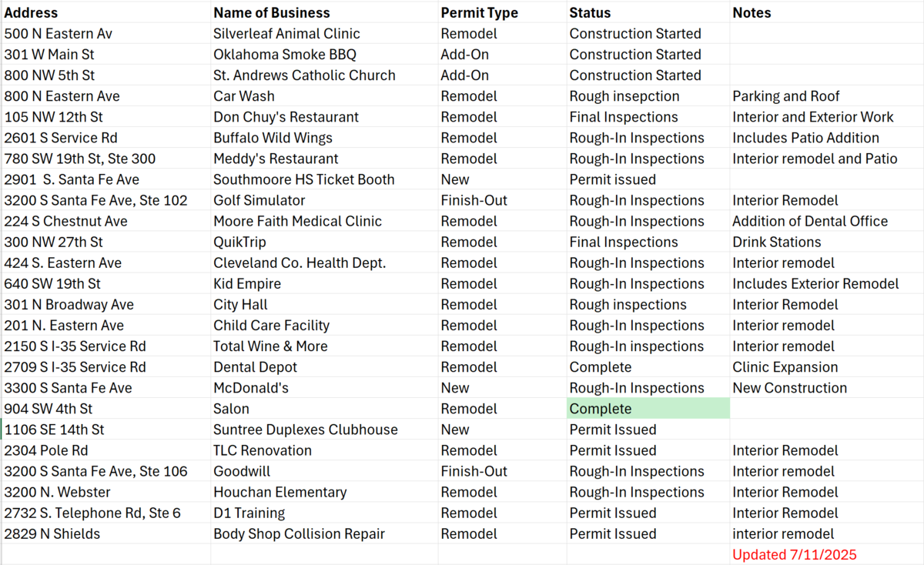Click Southmoore HS Ticket Booth cell
This screenshot has width=924, height=565.
point(324,179)
